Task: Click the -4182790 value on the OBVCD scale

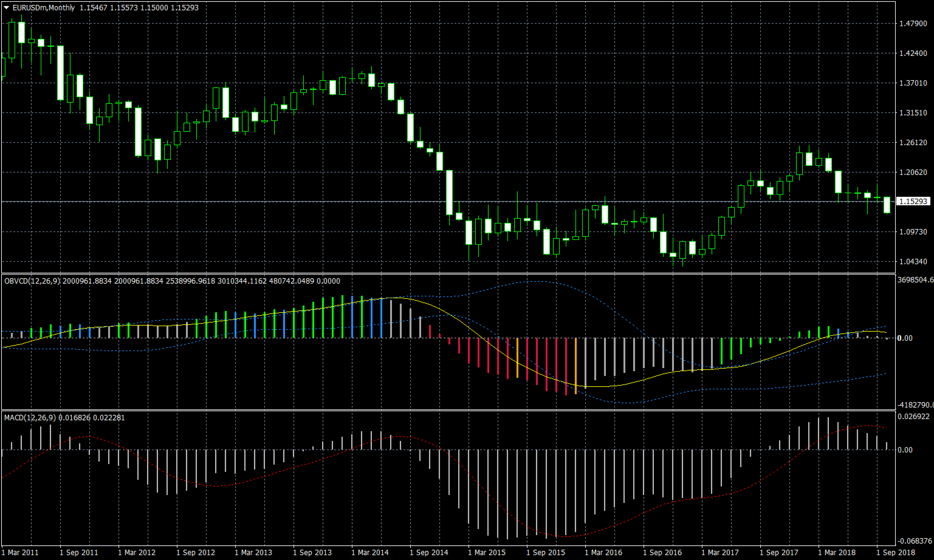Action: (915, 405)
